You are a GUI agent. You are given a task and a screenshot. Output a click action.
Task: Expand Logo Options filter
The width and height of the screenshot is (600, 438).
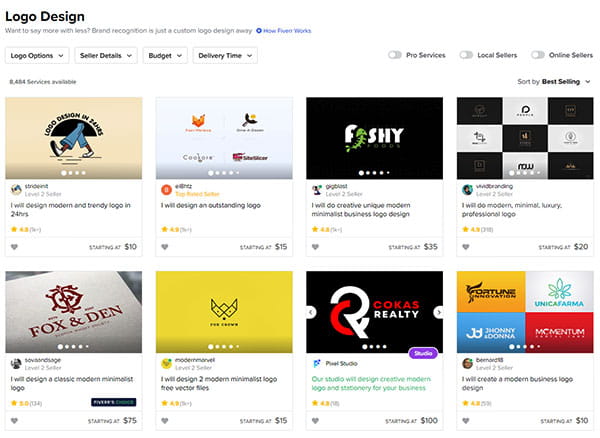(x=37, y=55)
